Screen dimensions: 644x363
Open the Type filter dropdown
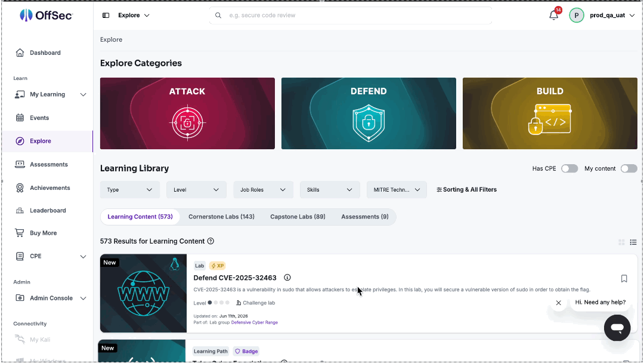130,189
